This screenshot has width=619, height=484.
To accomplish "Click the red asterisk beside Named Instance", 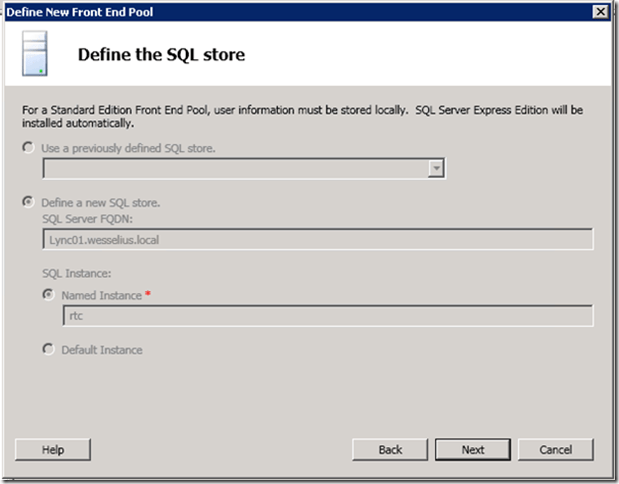I will pos(149,294).
